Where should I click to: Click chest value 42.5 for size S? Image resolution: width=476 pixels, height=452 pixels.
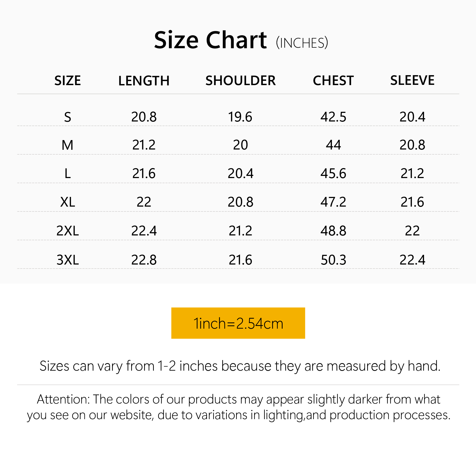point(333,117)
